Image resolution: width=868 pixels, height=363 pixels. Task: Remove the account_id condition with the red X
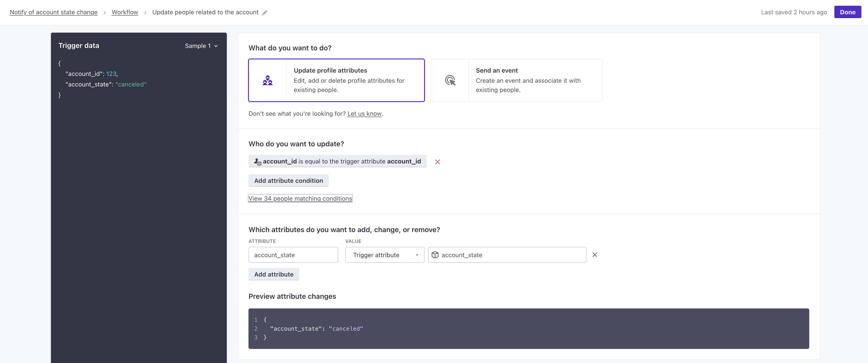coord(437,162)
